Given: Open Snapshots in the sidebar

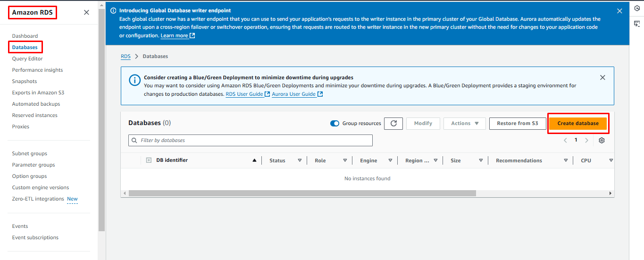Looking at the screenshot, I should click(25, 82).
